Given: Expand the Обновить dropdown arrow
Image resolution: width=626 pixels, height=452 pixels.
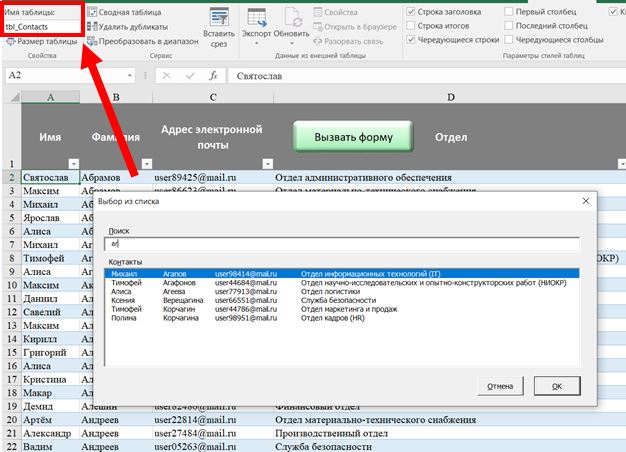Looking at the screenshot, I should coord(292,43).
